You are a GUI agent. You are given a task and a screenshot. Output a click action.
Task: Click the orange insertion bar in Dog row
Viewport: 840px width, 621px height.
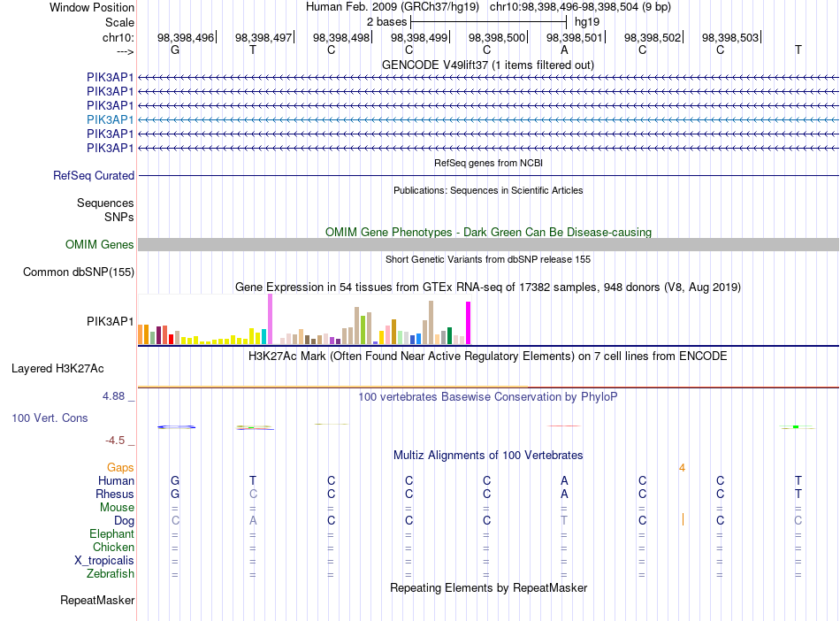coord(683,520)
